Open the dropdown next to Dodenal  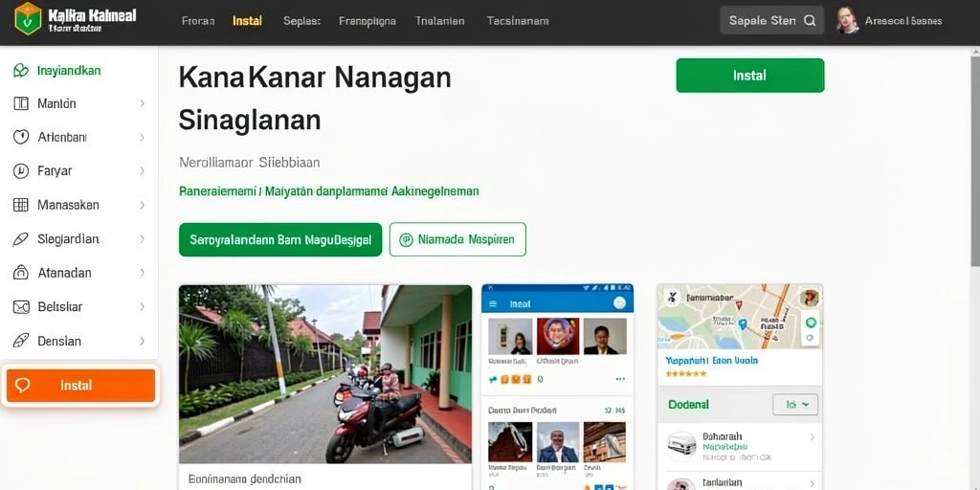pyautogui.click(x=795, y=405)
